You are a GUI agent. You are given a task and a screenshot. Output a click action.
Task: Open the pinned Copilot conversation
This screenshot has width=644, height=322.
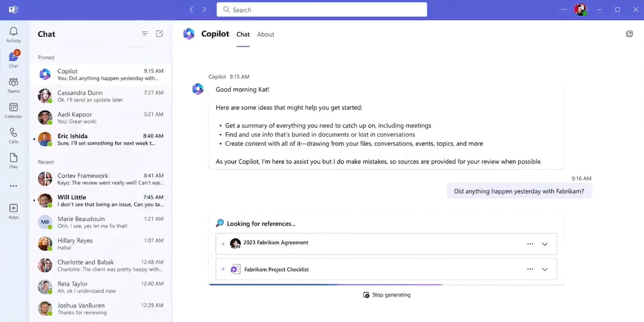point(100,74)
